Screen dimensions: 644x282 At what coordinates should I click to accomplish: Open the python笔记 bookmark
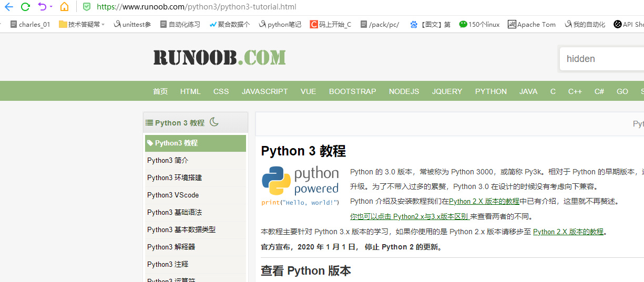(280, 24)
